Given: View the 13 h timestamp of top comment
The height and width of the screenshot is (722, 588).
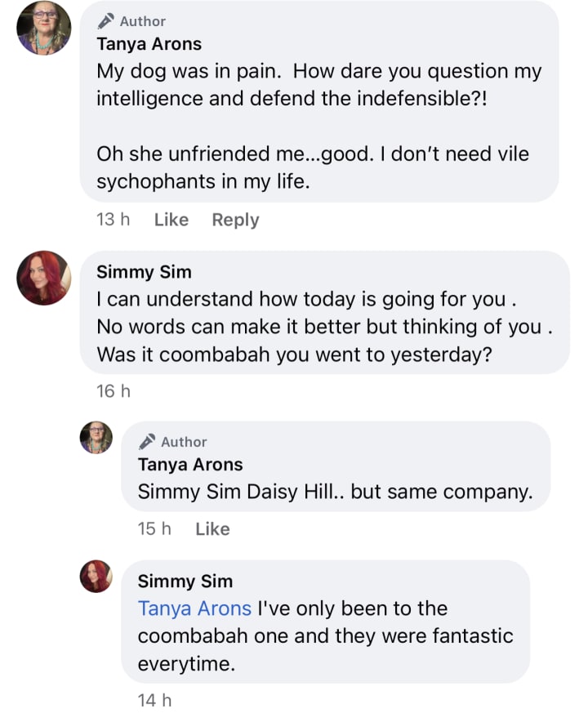Looking at the screenshot, I should point(113,220).
